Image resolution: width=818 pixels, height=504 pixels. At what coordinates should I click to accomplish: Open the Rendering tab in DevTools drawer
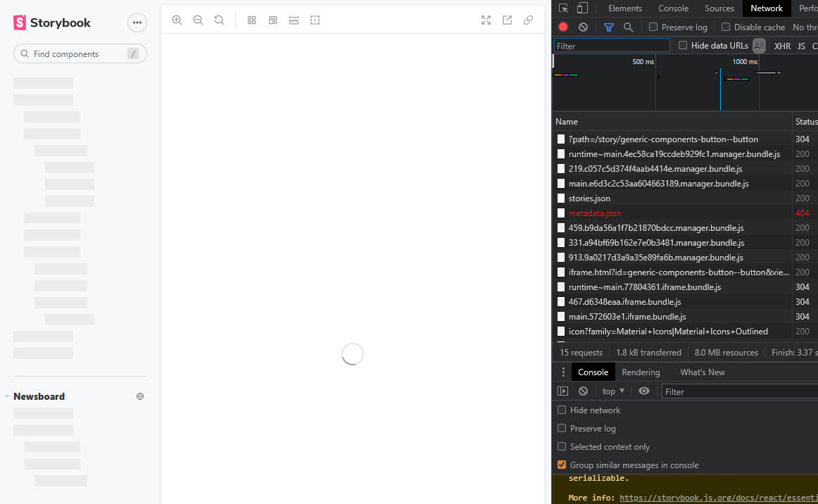pos(641,372)
